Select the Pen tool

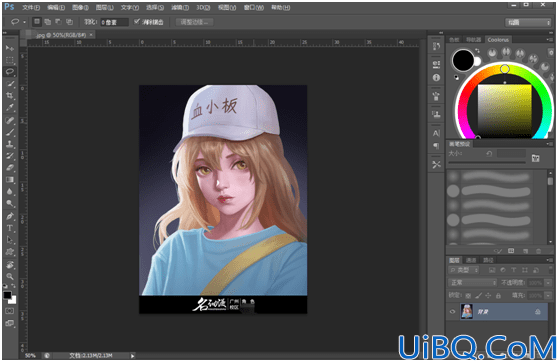[10, 216]
